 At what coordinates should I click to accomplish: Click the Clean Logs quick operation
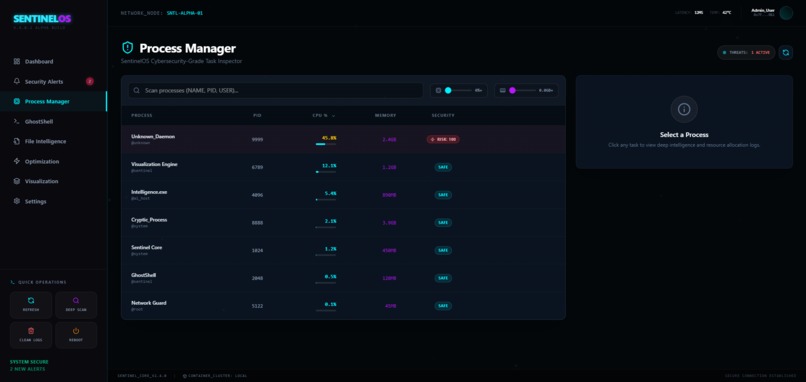[x=31, y=335]
